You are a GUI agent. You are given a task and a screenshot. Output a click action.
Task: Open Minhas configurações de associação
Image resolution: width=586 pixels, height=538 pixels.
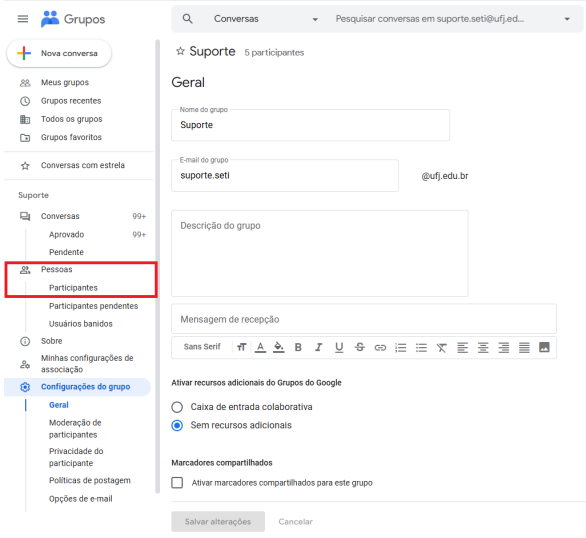click(x=87, y=364)
